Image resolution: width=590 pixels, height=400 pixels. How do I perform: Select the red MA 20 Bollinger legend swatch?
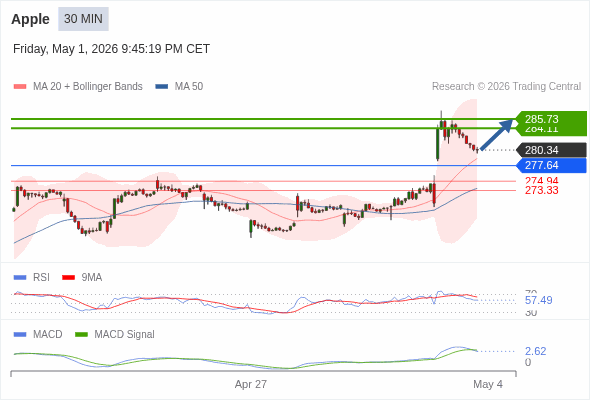point(20,87)
